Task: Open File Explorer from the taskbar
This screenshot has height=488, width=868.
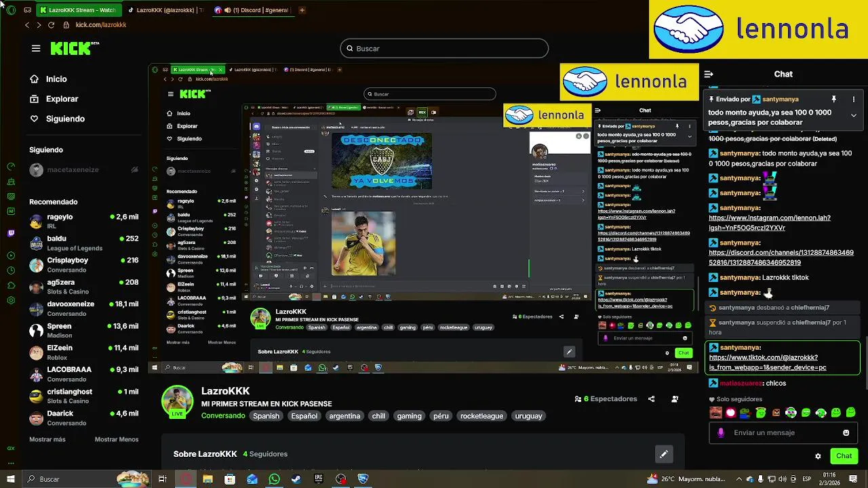Action: click(208, 479)
